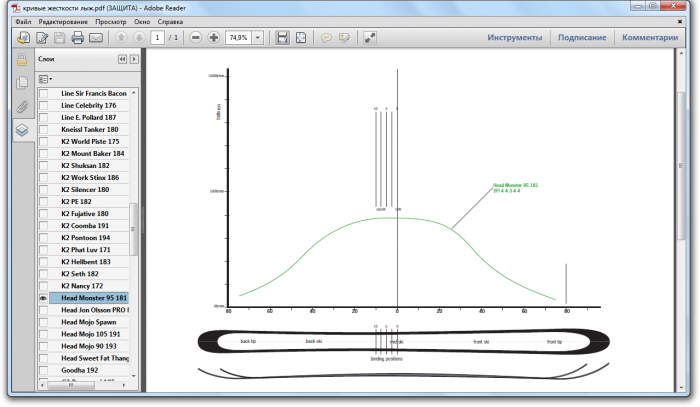Zoom out with the minus button
Viewport: 700px width, 407px height.
pyautogui.click(x=195, y=38)
